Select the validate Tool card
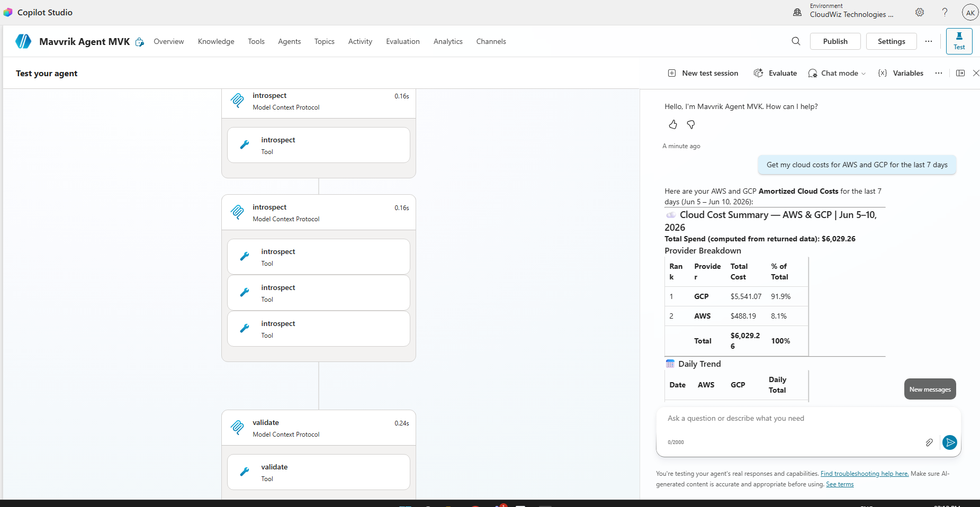Image resolution: width=980 pixels, height=507 pixels. [x=319, y=472]
